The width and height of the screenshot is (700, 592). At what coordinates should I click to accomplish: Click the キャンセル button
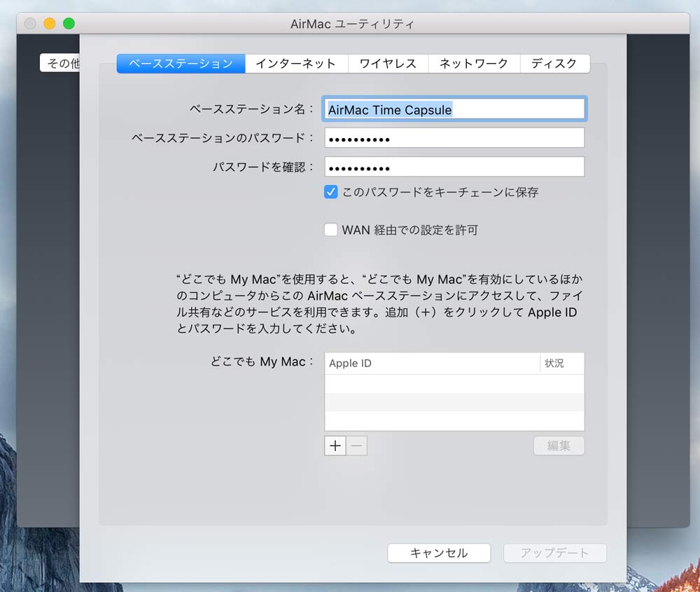click(x=439, y=553)
